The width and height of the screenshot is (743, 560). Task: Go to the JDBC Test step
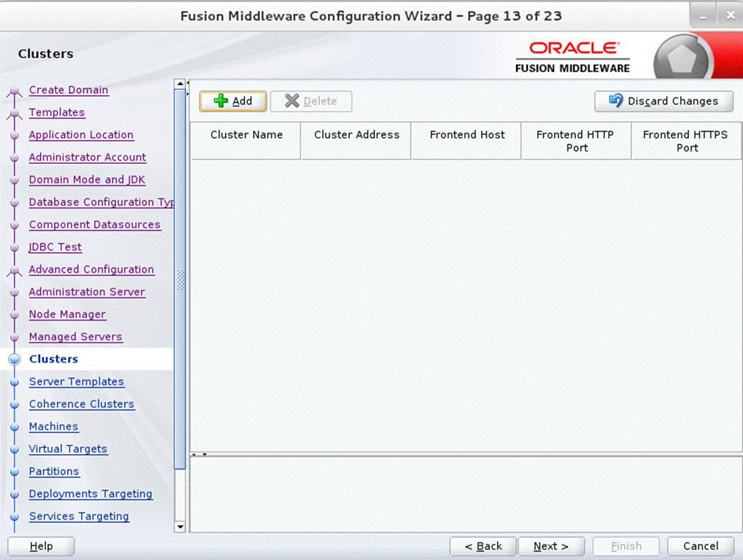tap(55, 247)
